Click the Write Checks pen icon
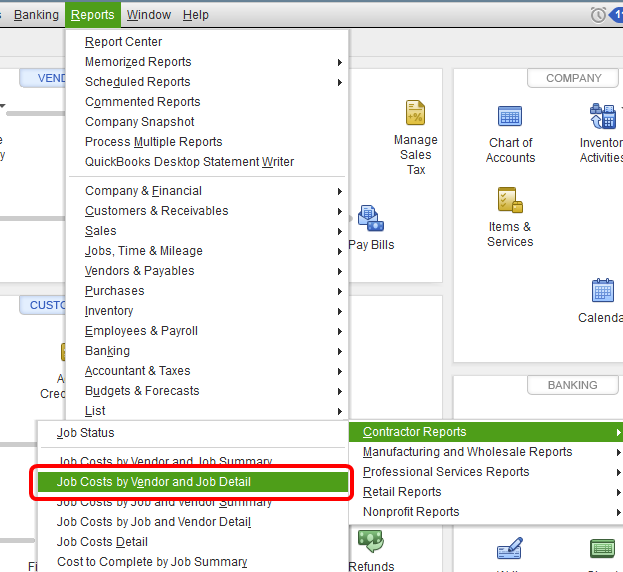Image resolution: width=623 pixels, height=572 pixels. coord(510,548)
